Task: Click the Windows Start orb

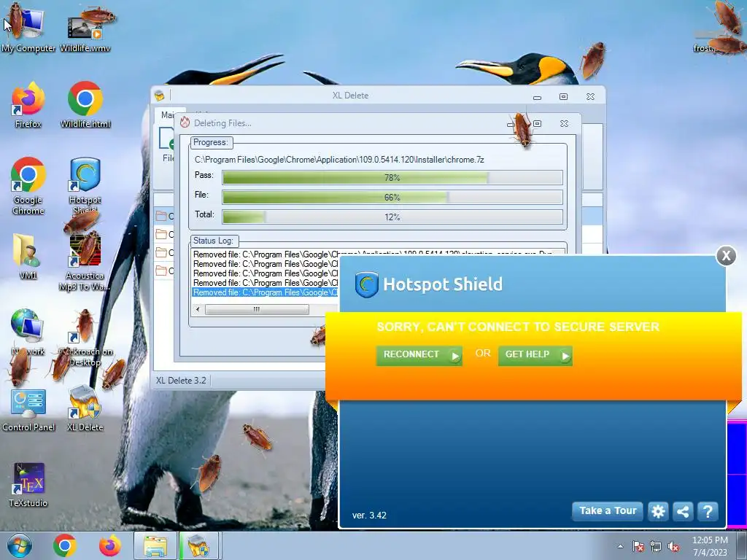Action: tap(20, 545)
